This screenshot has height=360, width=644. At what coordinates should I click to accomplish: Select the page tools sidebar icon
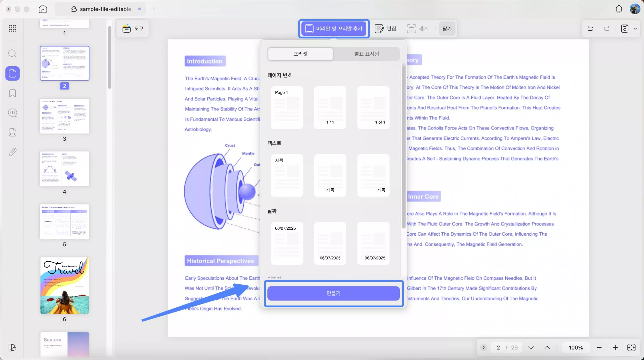tap(12, 73)
